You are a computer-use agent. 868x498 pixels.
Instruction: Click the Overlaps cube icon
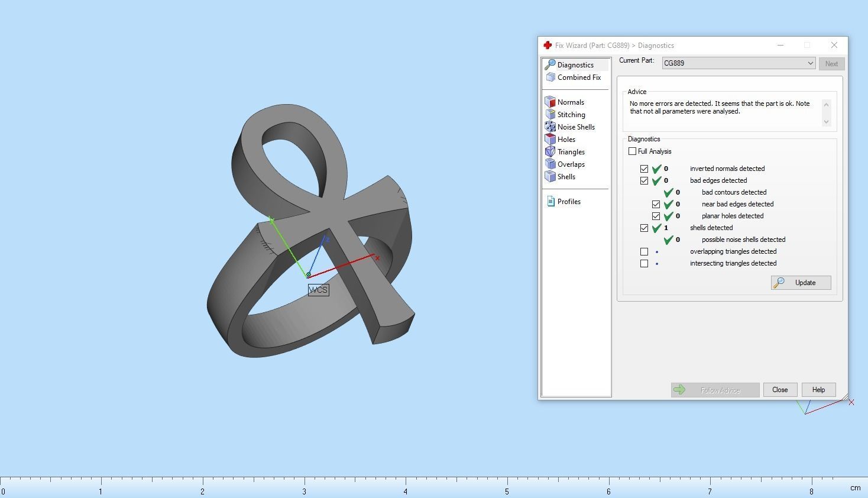[550, 164]
